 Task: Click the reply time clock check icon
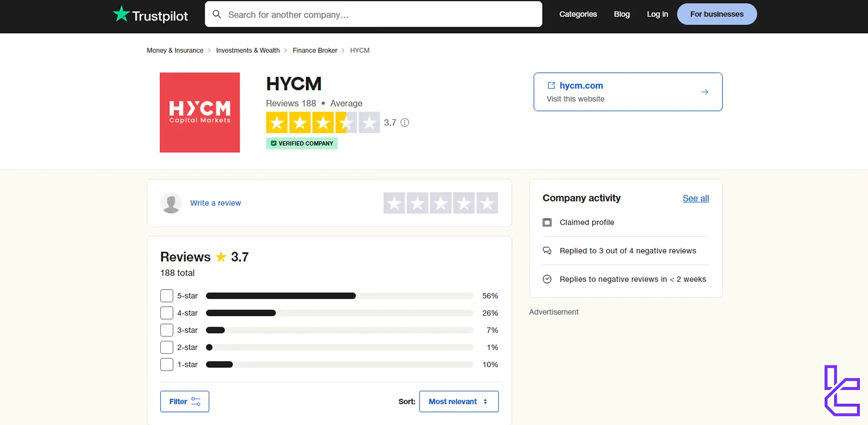tap(547, 279)
